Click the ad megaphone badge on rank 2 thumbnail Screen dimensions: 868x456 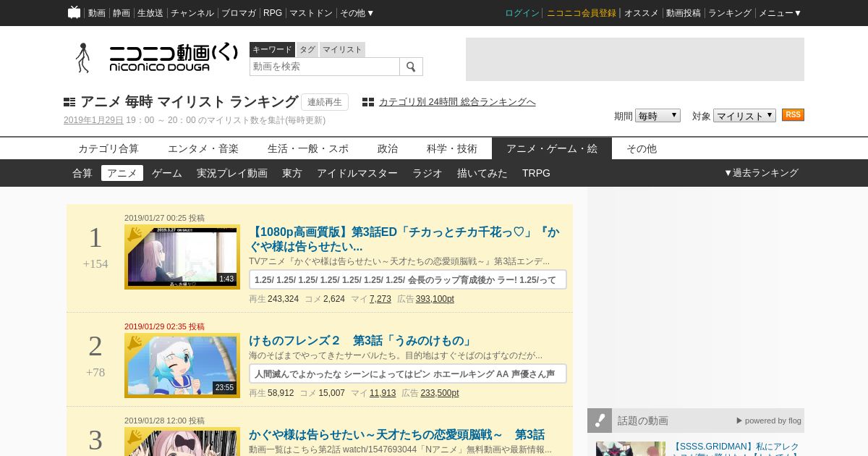click(135, 343)
